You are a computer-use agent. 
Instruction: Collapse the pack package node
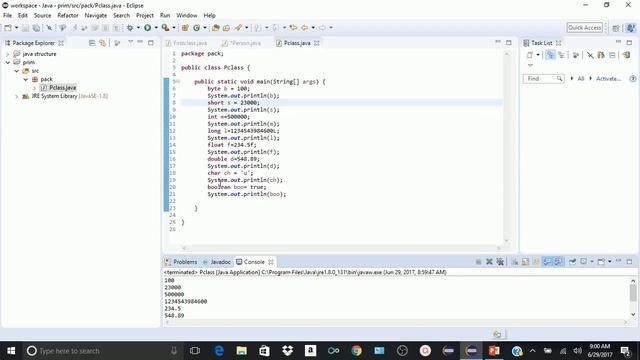25,79
